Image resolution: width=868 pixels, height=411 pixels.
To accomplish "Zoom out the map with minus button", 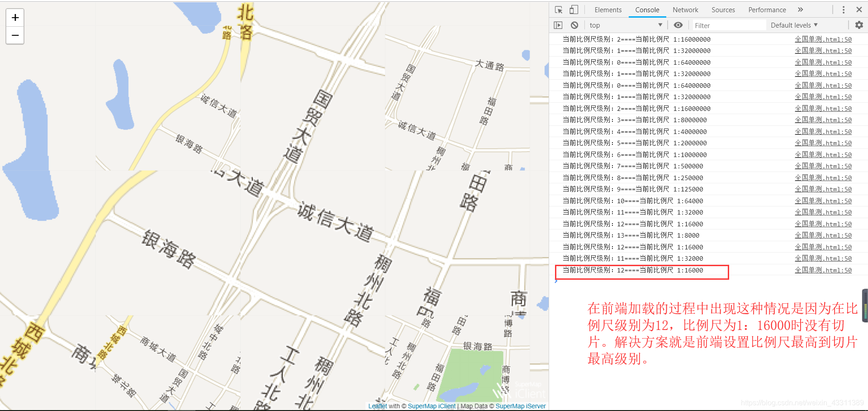I will pos(15,35).
